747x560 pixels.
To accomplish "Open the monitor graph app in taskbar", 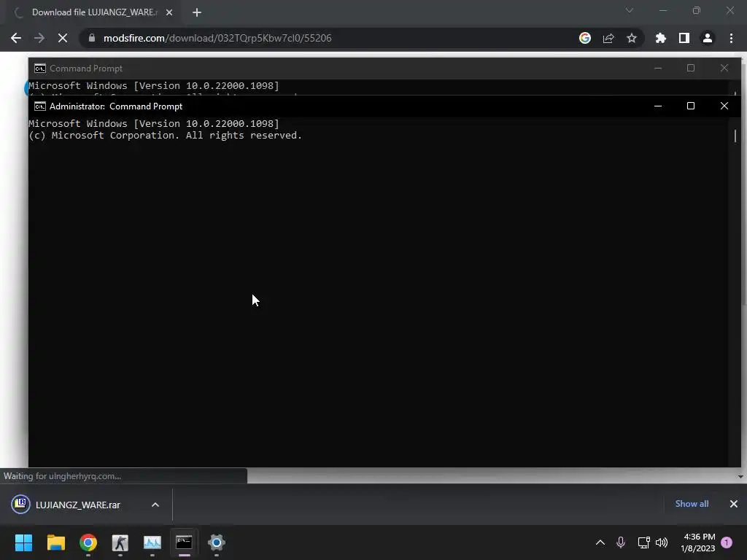I will coord(152,542).
